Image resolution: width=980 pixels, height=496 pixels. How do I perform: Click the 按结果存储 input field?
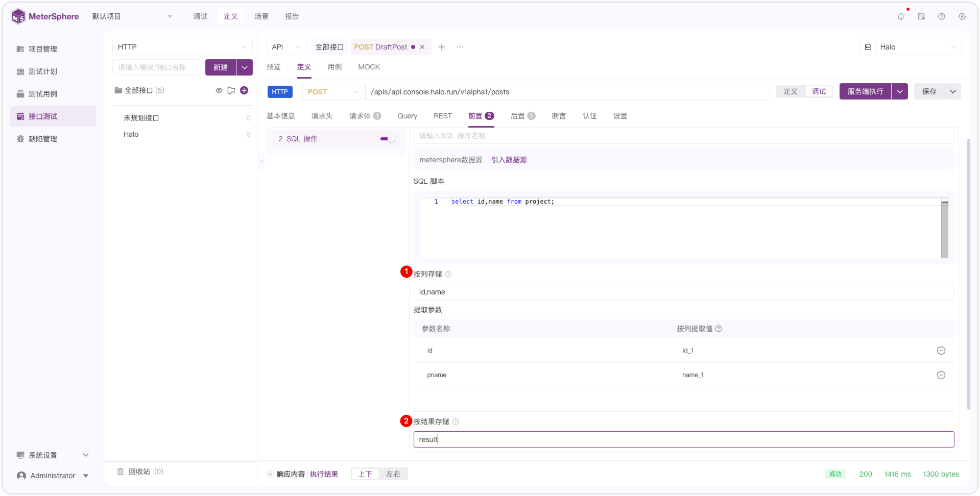pyautogui.click(x=683, y=439)
